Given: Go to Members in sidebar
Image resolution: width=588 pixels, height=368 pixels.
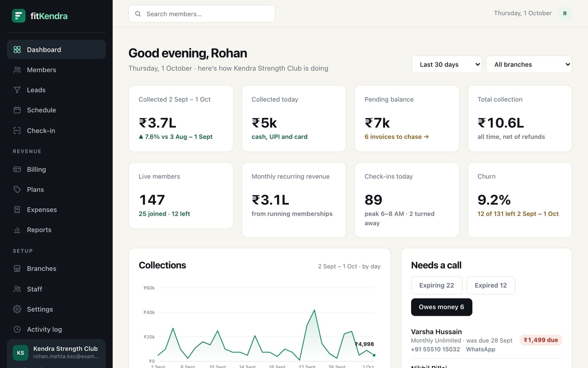Looking at the screenshot, I should (56, 70).
